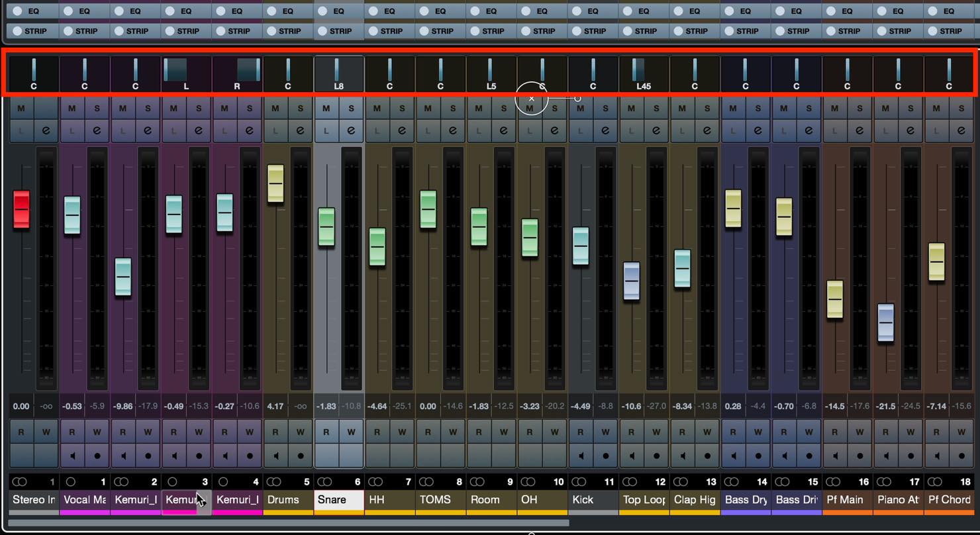Viewport: 980px width, 535px height.
Task: Mute the Snare channel
Action: pos(326,109)
